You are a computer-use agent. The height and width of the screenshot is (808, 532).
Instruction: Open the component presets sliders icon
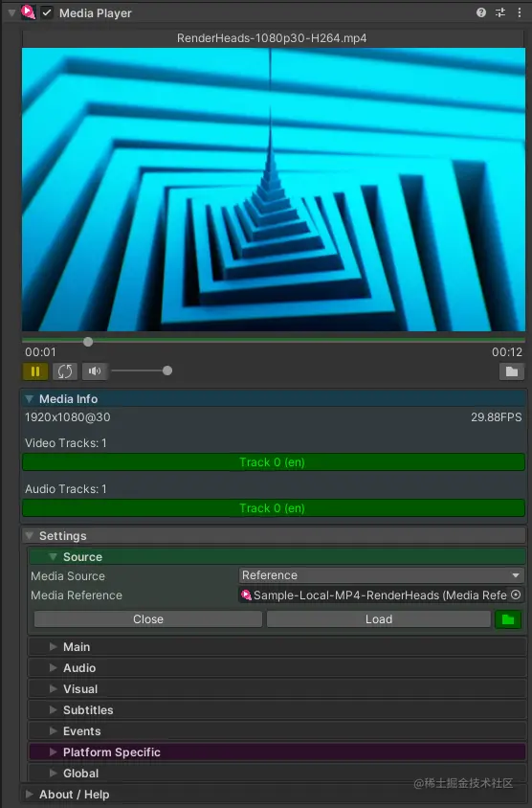pos(500,12)
